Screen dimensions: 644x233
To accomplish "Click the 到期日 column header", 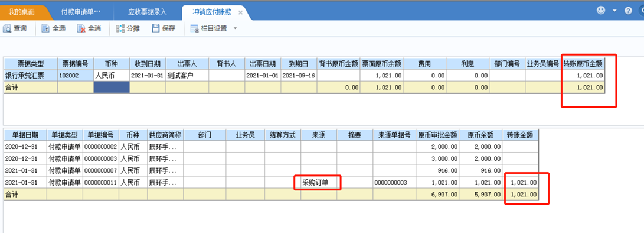I will (299, 64).
